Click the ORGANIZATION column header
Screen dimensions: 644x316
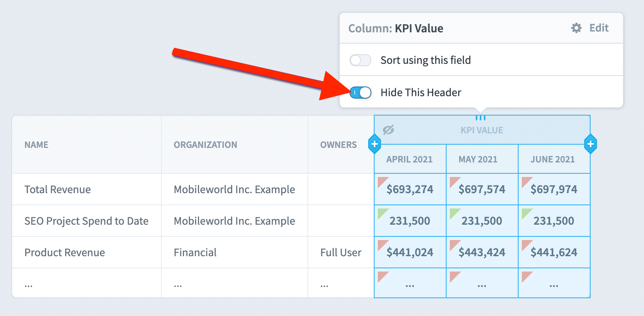coord(205,145)
